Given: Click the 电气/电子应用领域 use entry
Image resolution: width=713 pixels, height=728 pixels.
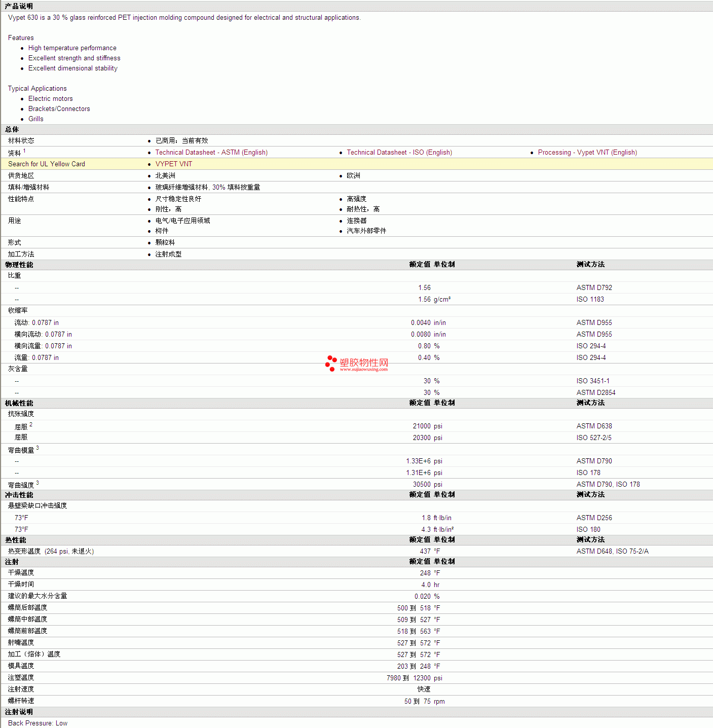Looking at the screenshot, I should [x=183, y=221].
